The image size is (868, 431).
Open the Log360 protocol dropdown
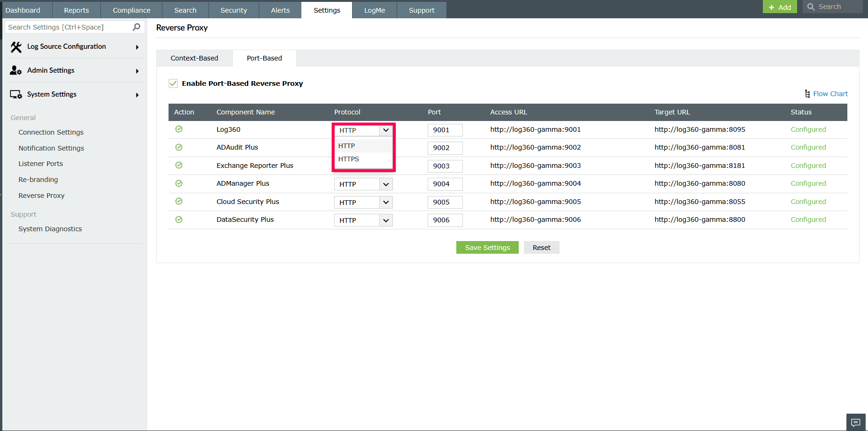pyautogui.click(x=363, y=130)
